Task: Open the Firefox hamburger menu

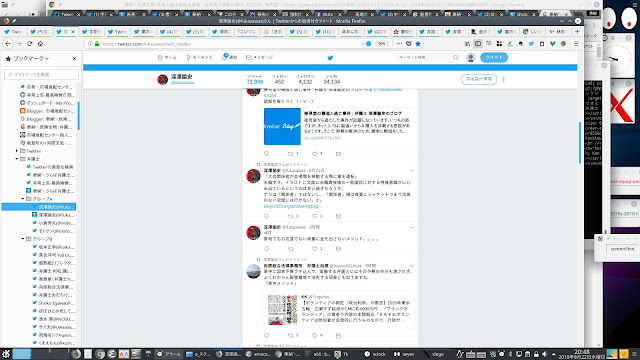Action: [x=576, y=44]
